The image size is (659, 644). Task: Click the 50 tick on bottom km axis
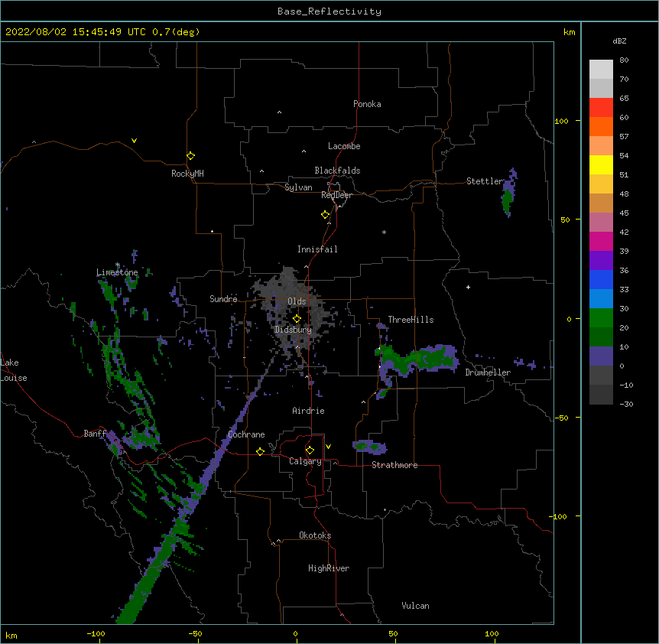tap(393, 634)
